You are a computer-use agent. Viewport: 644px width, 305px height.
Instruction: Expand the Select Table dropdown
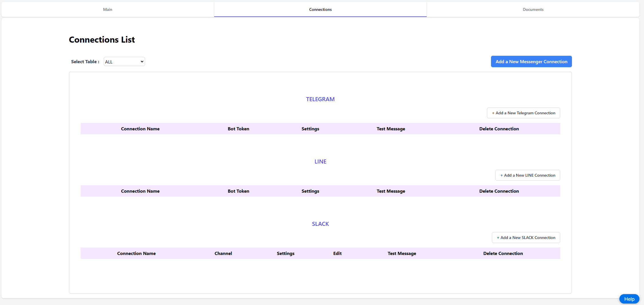pyautogui.click(x=124, y=62)
